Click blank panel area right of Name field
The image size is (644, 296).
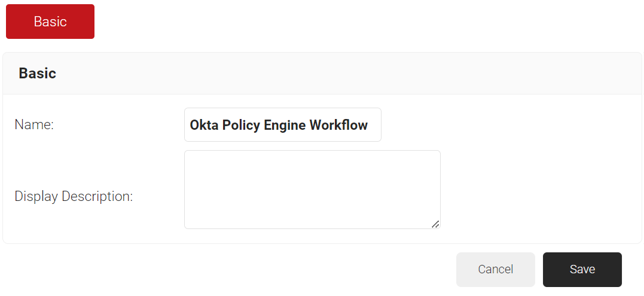508,125
